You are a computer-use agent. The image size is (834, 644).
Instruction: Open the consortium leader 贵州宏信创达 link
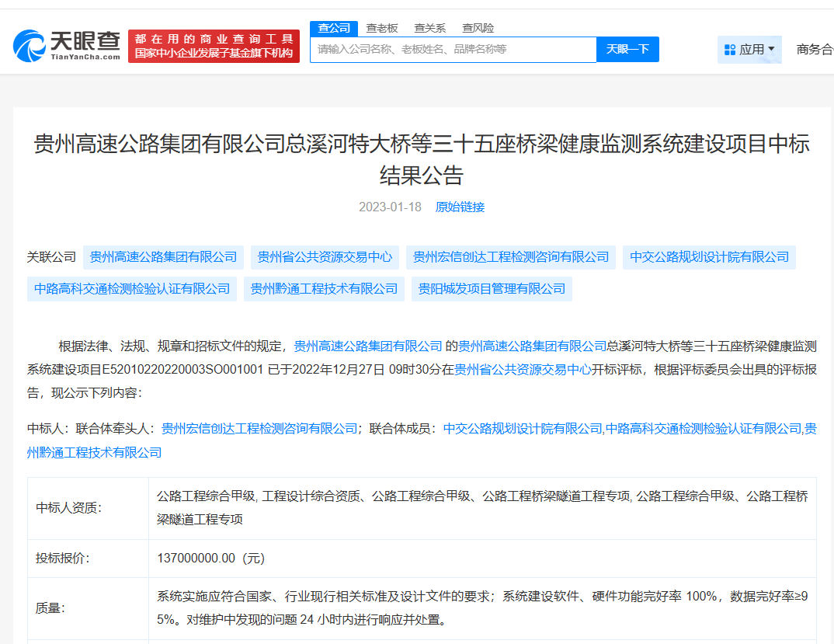tap(259, 428)
